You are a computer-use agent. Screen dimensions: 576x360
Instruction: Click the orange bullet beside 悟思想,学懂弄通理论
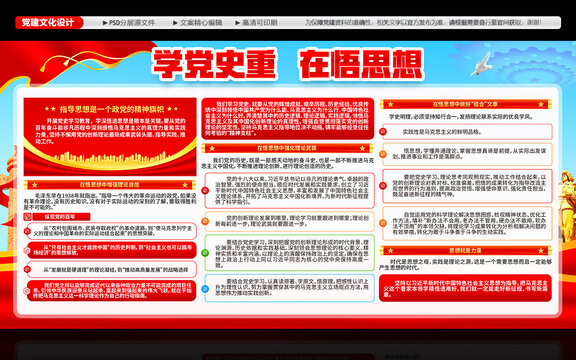[x=383, y=154]
